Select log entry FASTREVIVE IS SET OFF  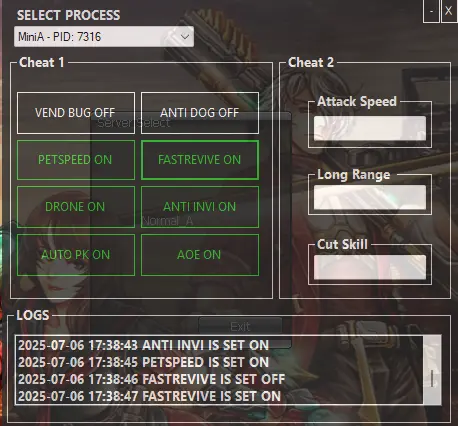tap(152, 379)
